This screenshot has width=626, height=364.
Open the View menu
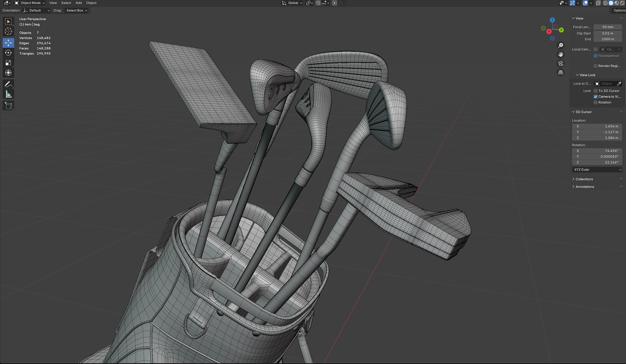click(x=53, y=3)
